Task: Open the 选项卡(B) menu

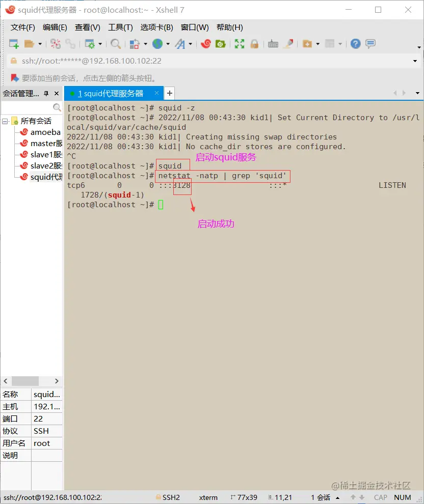Action: pyautogui.click(x=156, y=27)
